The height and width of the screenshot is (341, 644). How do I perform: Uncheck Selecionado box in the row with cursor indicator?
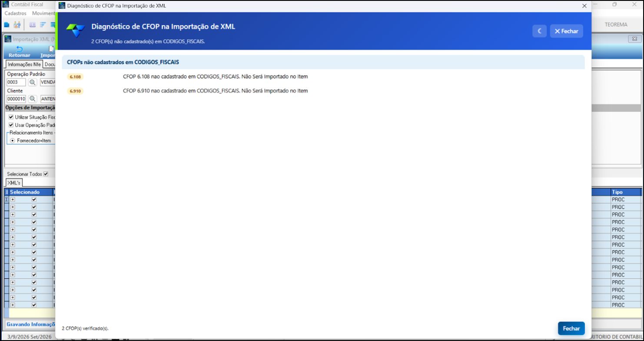pos(34,199)
